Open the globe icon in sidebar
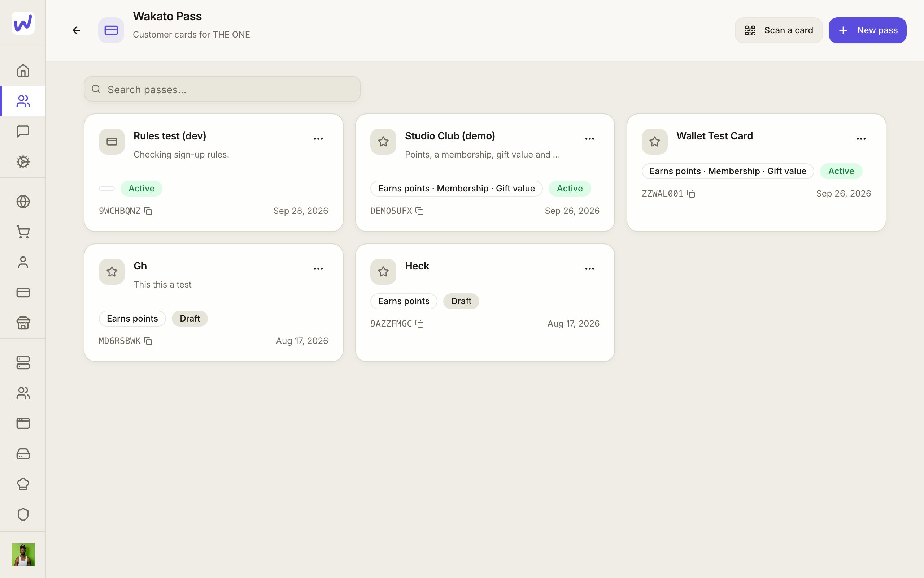 [23, 202]
